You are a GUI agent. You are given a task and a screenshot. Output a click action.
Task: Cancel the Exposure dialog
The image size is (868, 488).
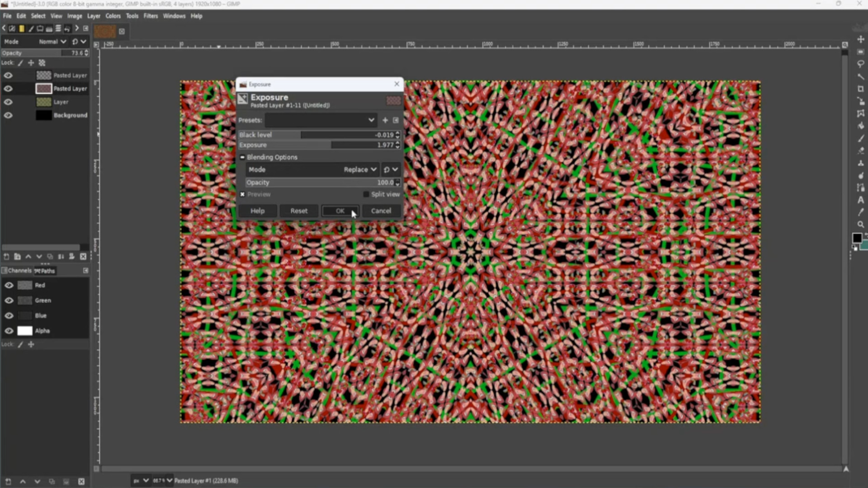tap(381, 211)
